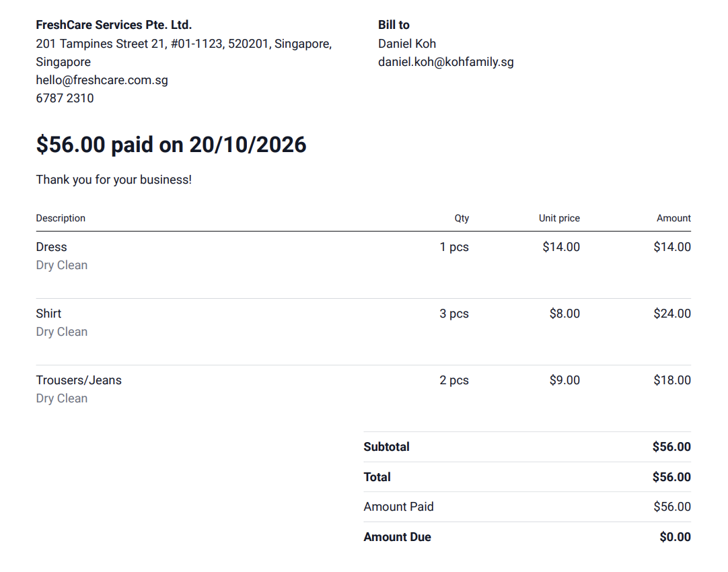Click the Amount Due label
The image size is (728, 572).
(398, 537)
